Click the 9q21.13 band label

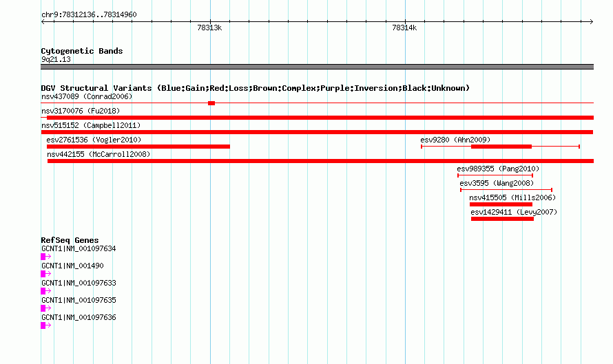pos(56,59)
